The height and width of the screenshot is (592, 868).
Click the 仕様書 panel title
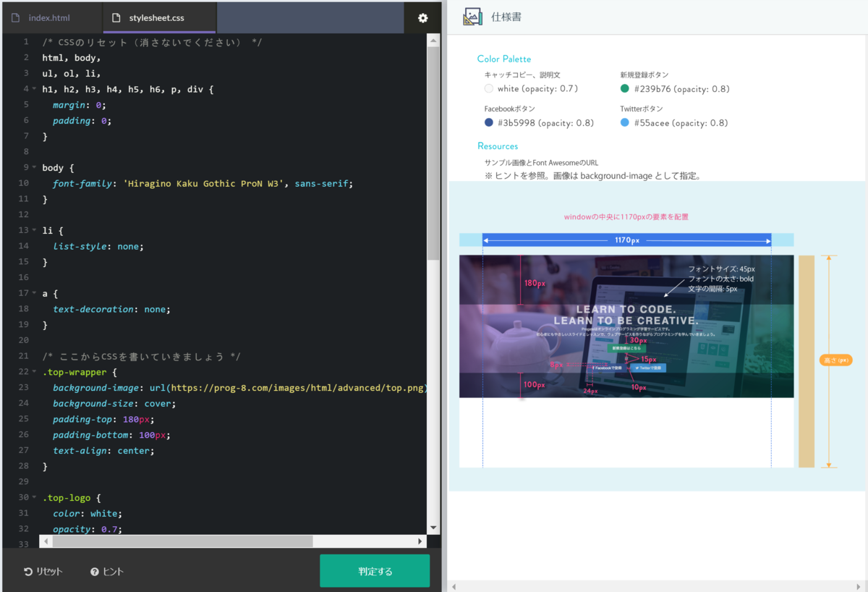[x=506, y=17]
